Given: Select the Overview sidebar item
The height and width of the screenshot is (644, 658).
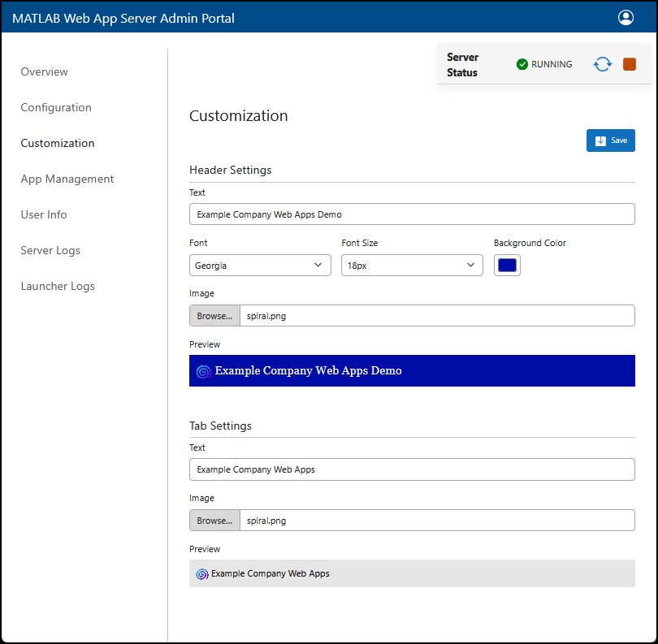Looking at the screenshot, I should 44,71.
